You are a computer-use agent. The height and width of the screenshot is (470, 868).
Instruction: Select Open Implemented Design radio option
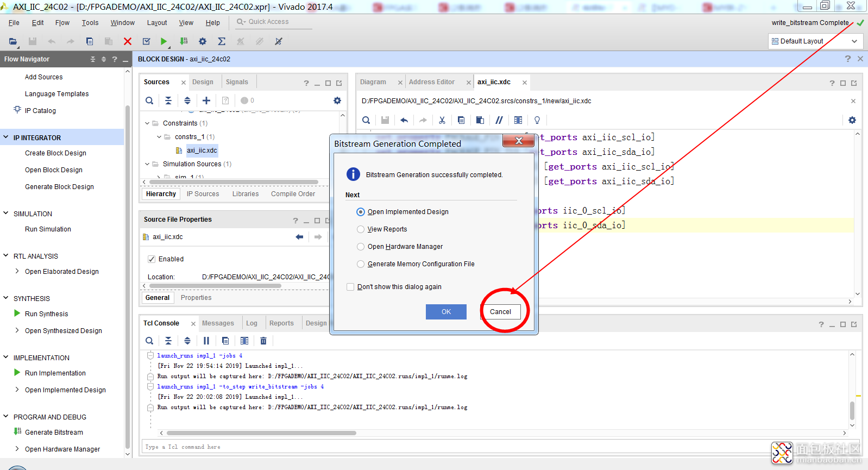[361, 212]
